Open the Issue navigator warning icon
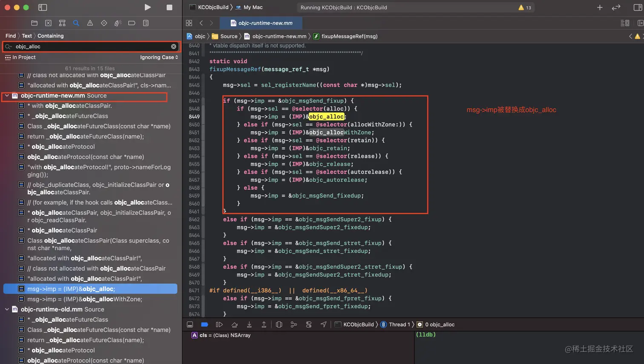This screenshot has height=364, width=644. tap(90, 23)
